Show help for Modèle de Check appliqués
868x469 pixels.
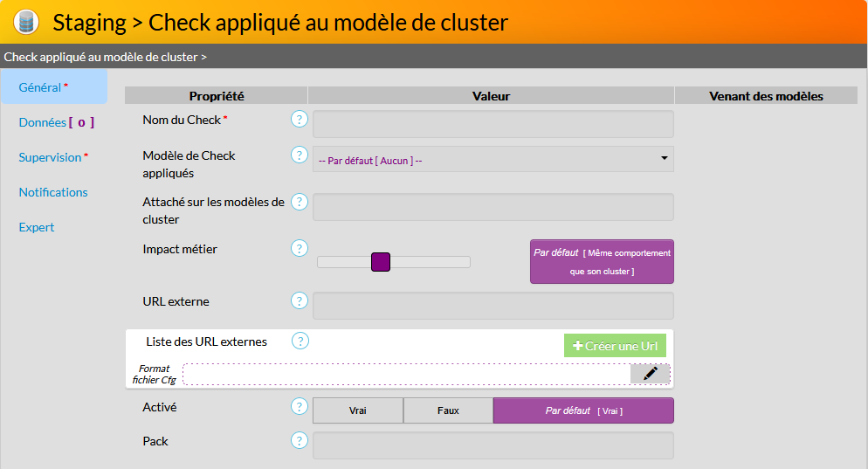(300, 155)
